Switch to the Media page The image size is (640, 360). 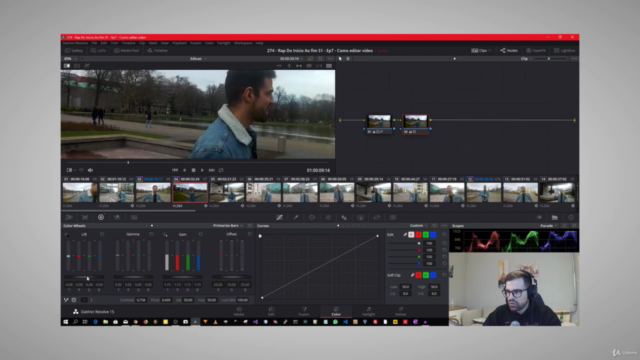tap(239, 311)
